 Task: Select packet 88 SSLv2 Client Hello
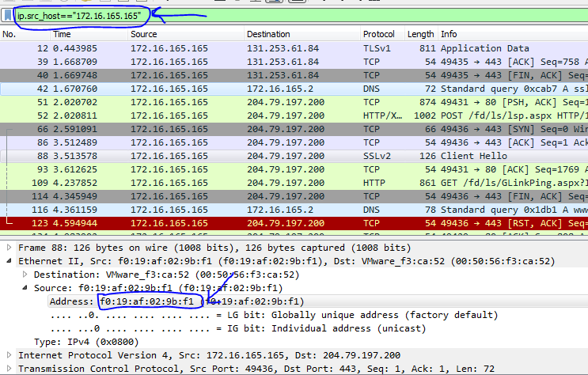(x=294, y=156)
